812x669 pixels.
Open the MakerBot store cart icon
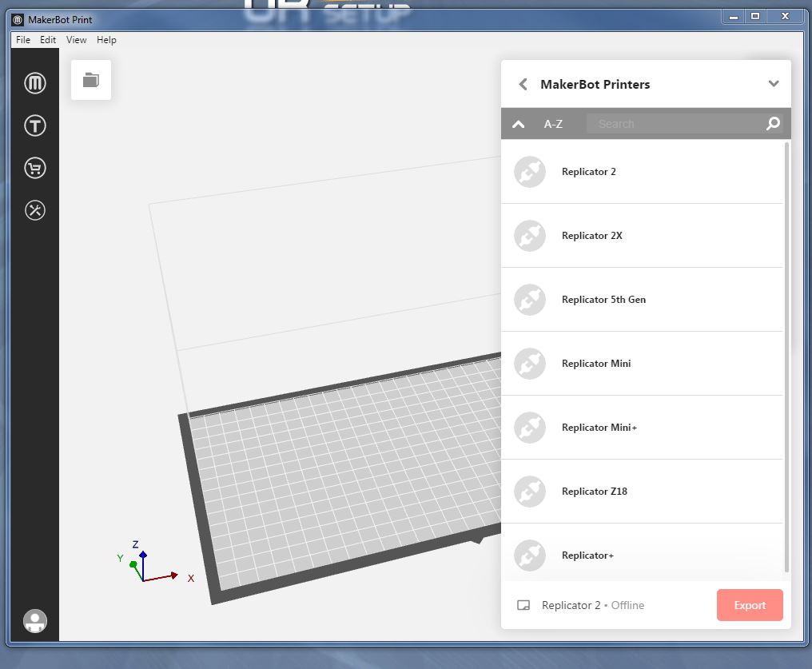click(35, 168)
